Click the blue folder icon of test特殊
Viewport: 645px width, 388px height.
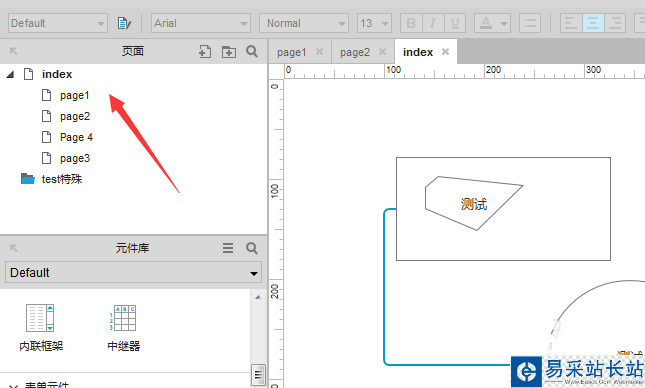pyautogui.click(x=28, y=179)
